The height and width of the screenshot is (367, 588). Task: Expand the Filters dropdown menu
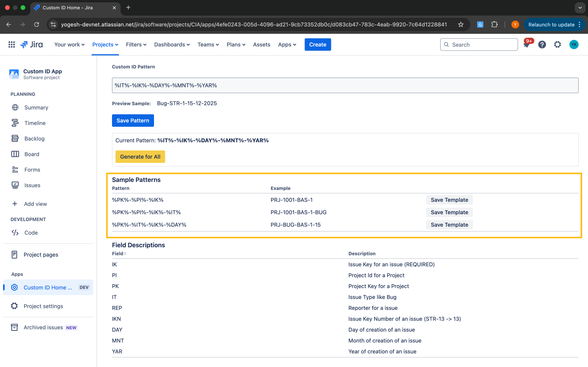[x=136, y=45]
